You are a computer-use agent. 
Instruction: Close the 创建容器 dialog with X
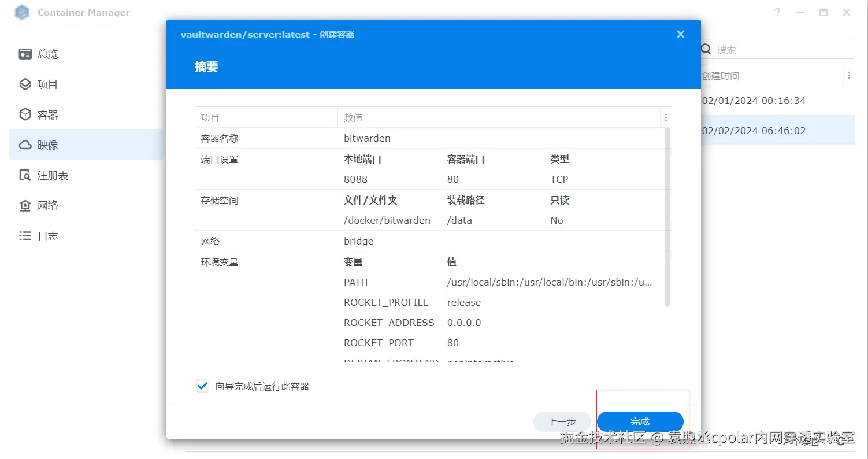[681, 34]
